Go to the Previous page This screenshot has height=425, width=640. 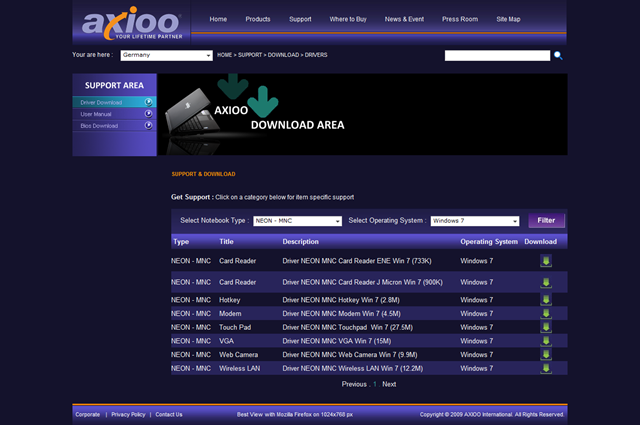click(354, 384)
